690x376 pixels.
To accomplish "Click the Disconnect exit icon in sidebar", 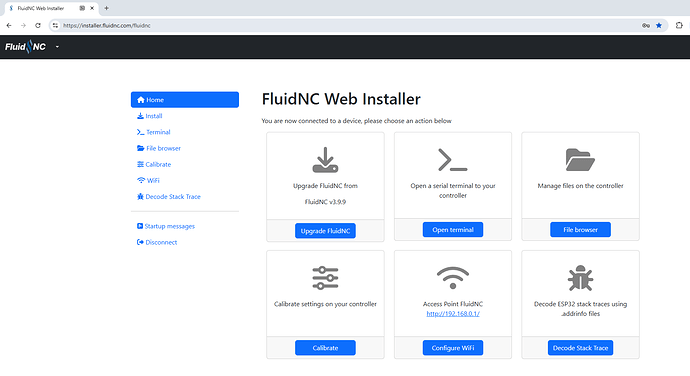I will 140,242.
